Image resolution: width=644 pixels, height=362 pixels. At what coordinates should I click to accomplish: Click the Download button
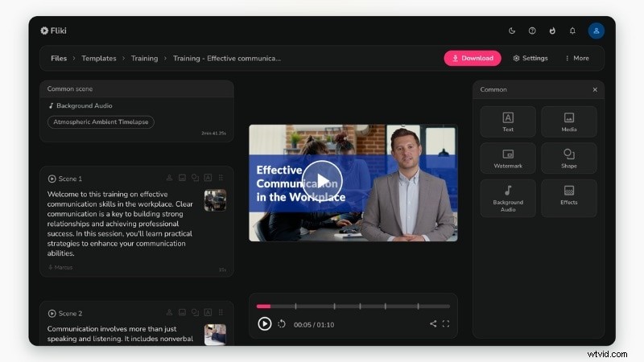pos(473,58)
